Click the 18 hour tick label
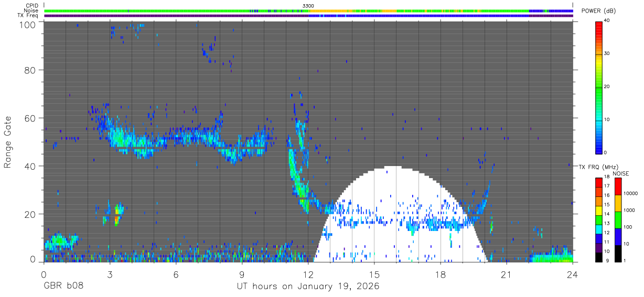 tap(441, 274)
